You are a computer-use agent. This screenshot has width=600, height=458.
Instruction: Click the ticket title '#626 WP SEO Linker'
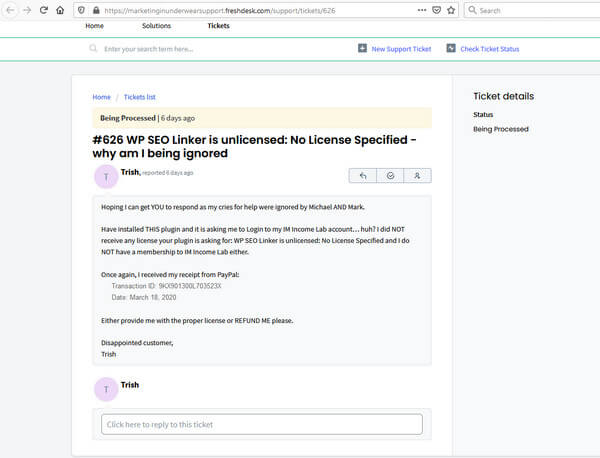pos(254,147)
